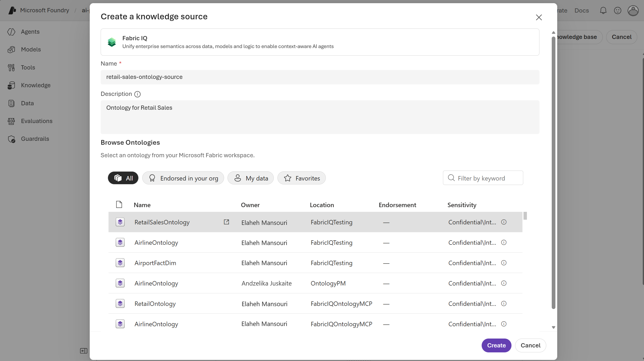Click the Microsoft Foundry breadcrumb link

pyautogui.click(x=45, y=10)
